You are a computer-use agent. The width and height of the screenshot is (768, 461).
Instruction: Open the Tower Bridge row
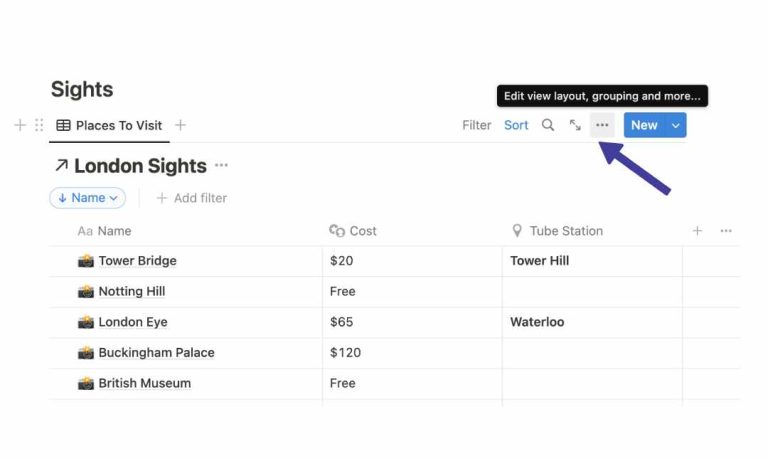pyautogui.click(x=137, y=261)
